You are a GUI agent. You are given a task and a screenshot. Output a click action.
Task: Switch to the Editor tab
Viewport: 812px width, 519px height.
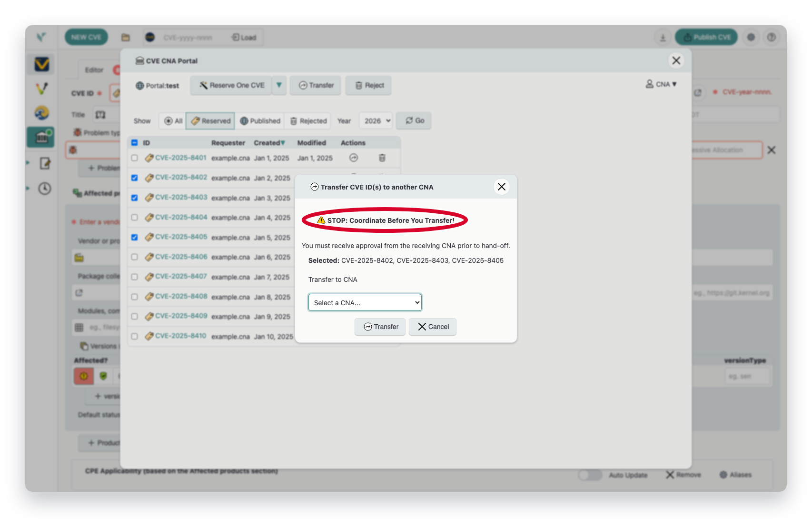point(94,70)
